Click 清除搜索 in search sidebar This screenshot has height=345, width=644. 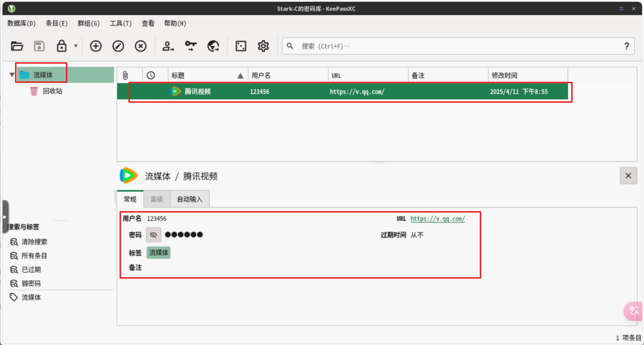pos(34,242)
